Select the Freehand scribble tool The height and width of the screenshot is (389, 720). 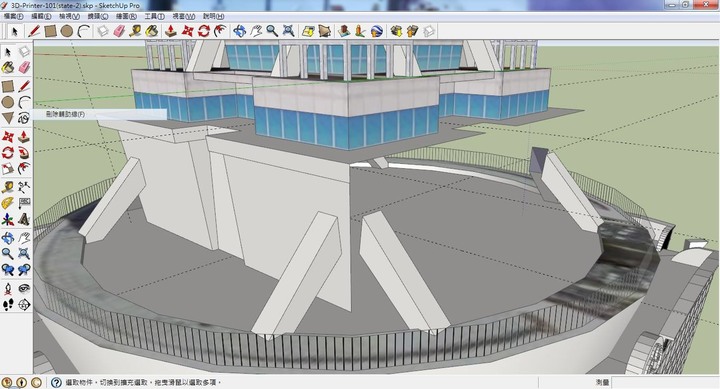coord(24,118)
